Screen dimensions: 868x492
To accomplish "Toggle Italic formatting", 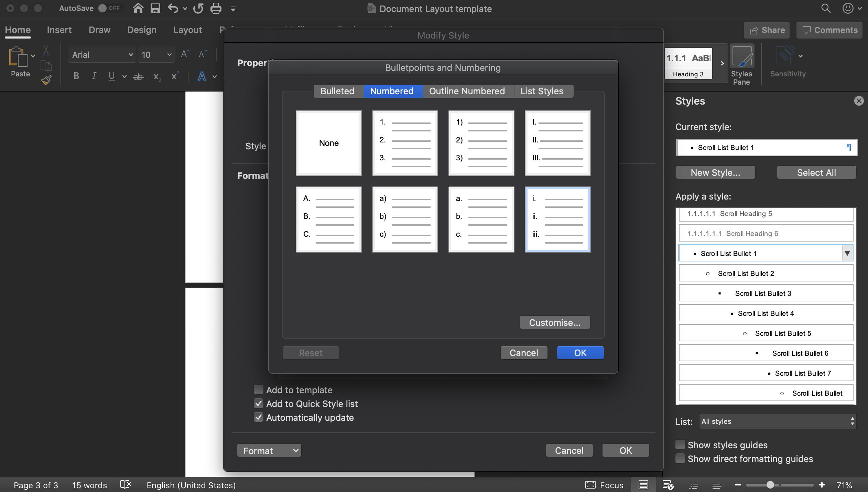I will 94,76.
